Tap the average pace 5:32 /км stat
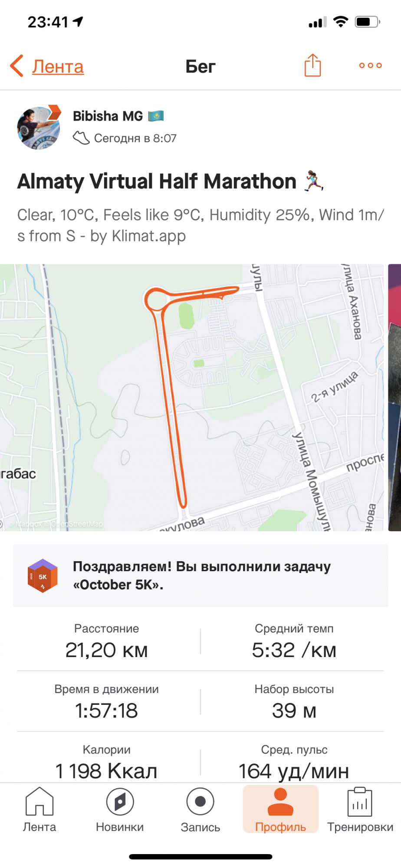This screenshot has width=401, height=868. (x=294, y=650)
